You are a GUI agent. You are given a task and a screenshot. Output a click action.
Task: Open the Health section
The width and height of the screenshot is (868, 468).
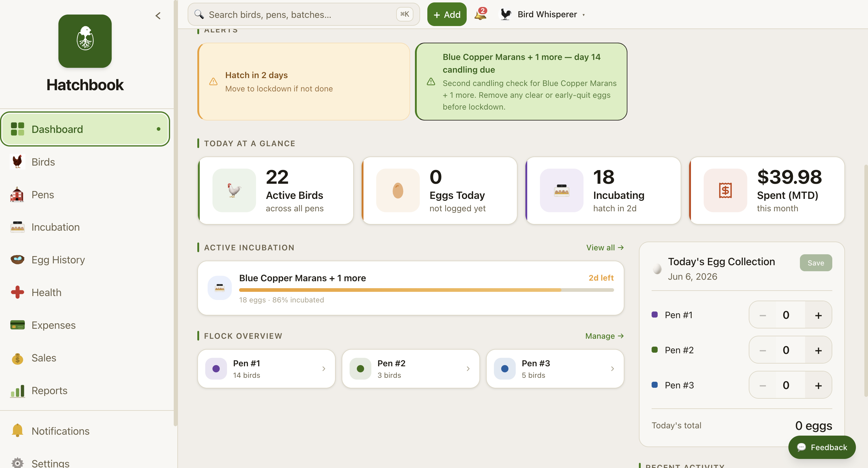tap(85, 292)
